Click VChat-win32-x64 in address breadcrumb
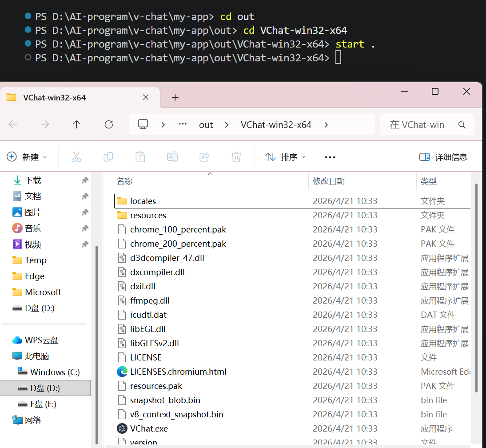This screenshot has height=448, width=486. point(276,124)
